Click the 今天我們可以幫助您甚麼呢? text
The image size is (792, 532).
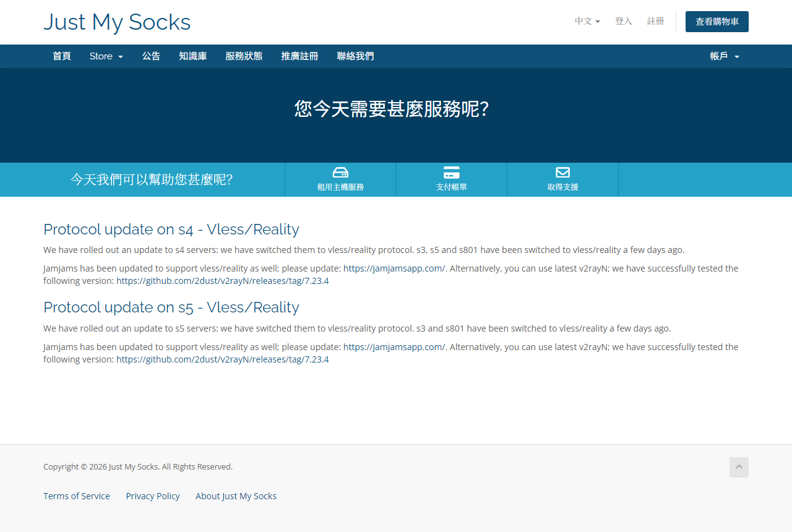click(152, 180)
